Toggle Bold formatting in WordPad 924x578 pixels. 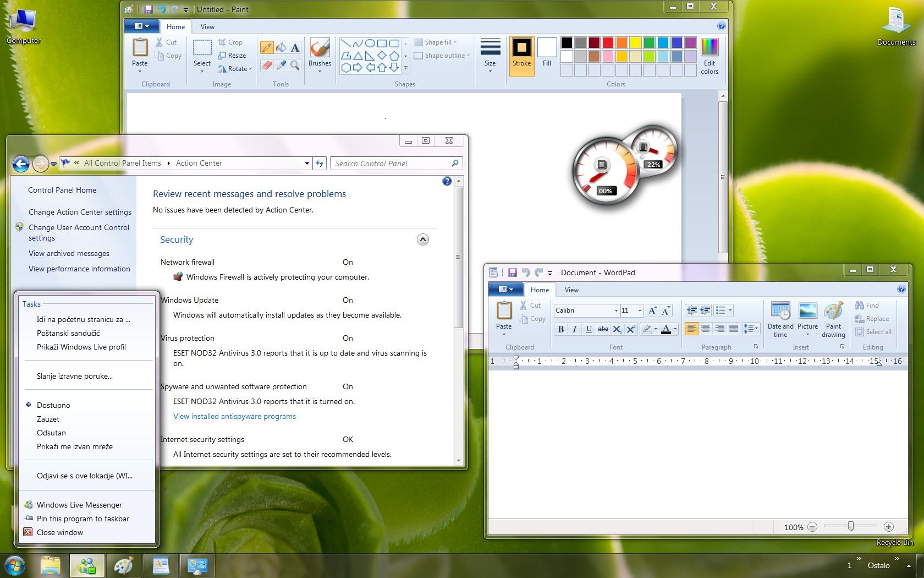560,329
